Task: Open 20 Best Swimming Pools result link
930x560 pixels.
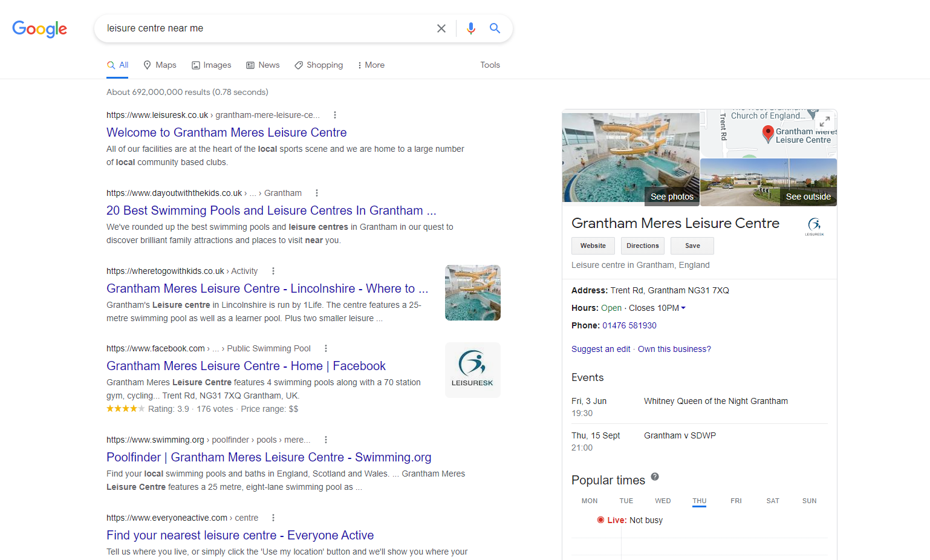Action: pos(272,210)
